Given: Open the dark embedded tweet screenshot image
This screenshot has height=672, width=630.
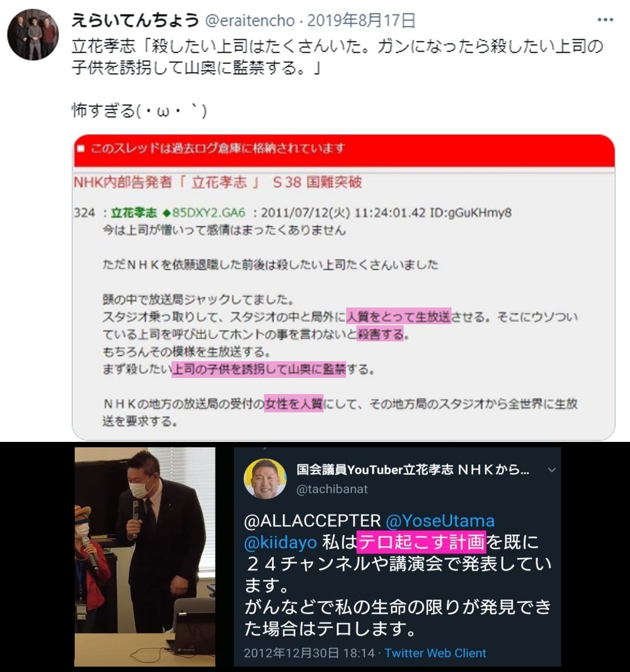Looking at the screenshot, I should [397, 557].
